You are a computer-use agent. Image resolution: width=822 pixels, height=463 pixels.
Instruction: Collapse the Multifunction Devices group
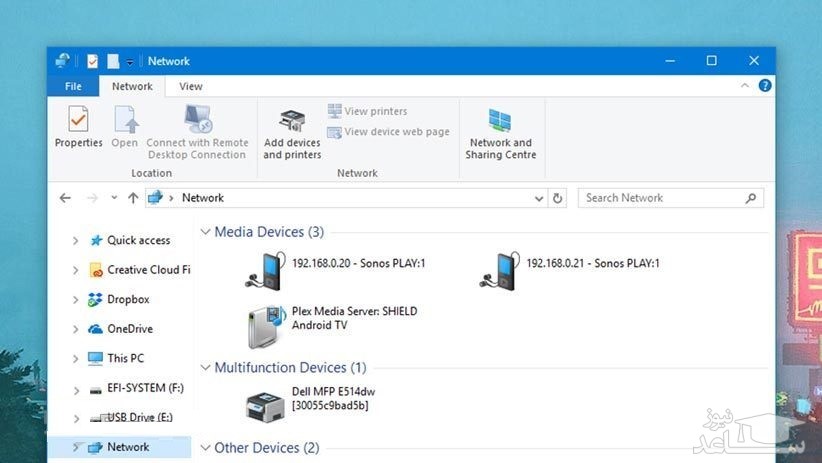(206, 368)
